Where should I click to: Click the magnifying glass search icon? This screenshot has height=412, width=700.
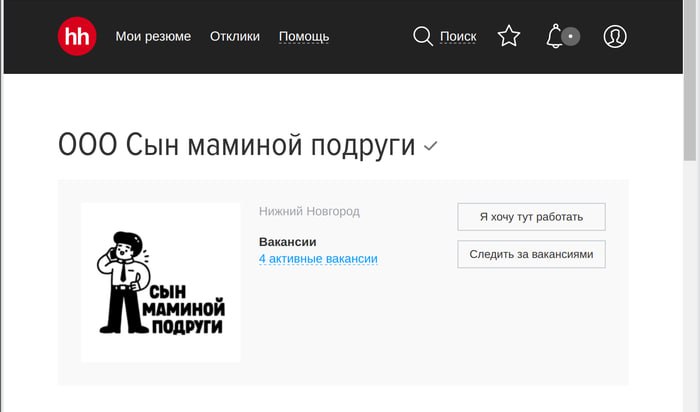pyautogui.click(x=422, y=36)
